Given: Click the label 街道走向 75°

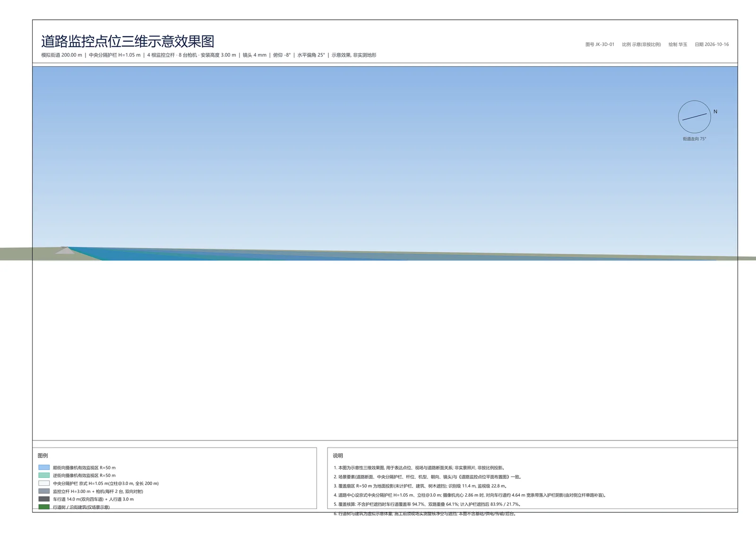Looking at the screenshot, I should pyautogui.click(x=694, y=139).
